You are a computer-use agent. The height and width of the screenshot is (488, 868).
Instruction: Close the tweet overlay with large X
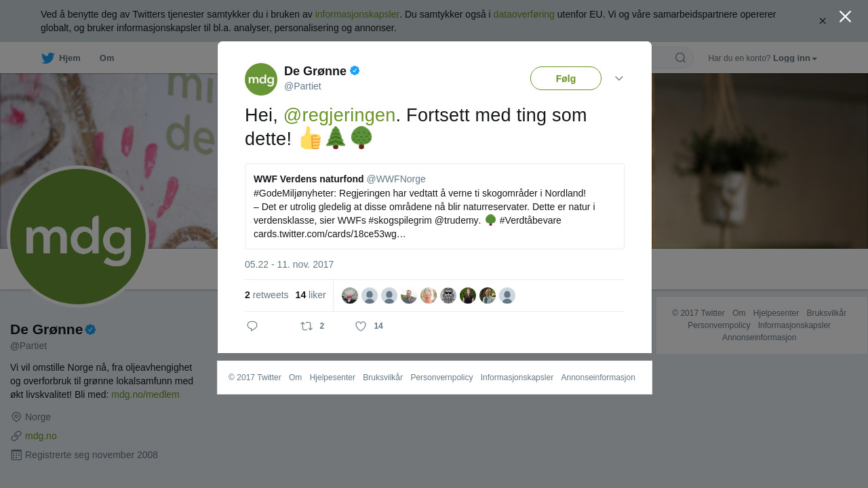coord(845,16)
